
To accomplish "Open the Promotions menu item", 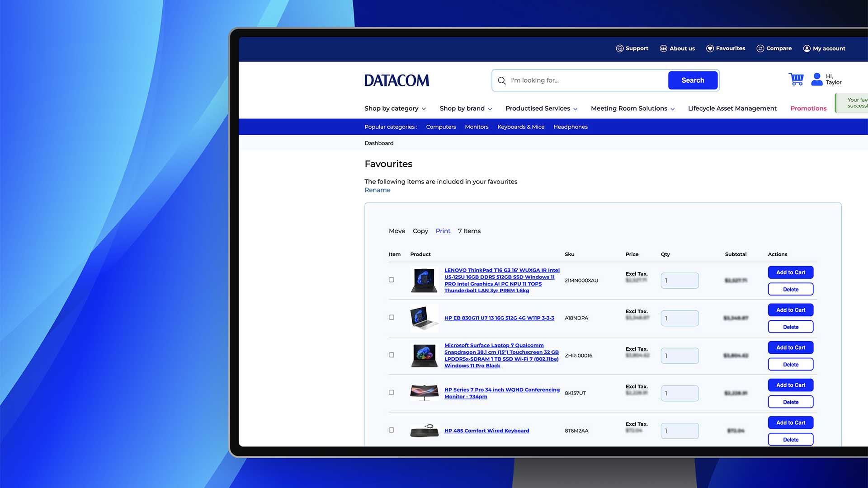I will [x=808, y=108].
